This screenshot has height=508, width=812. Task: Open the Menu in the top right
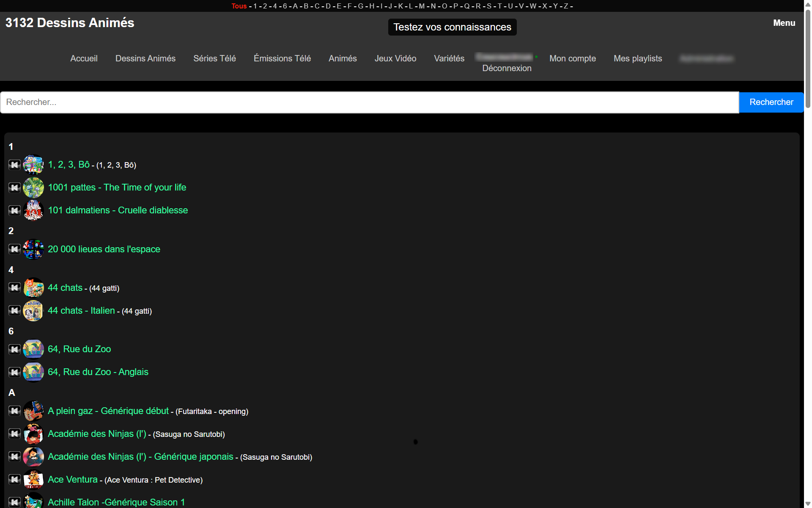click(784, 23)
